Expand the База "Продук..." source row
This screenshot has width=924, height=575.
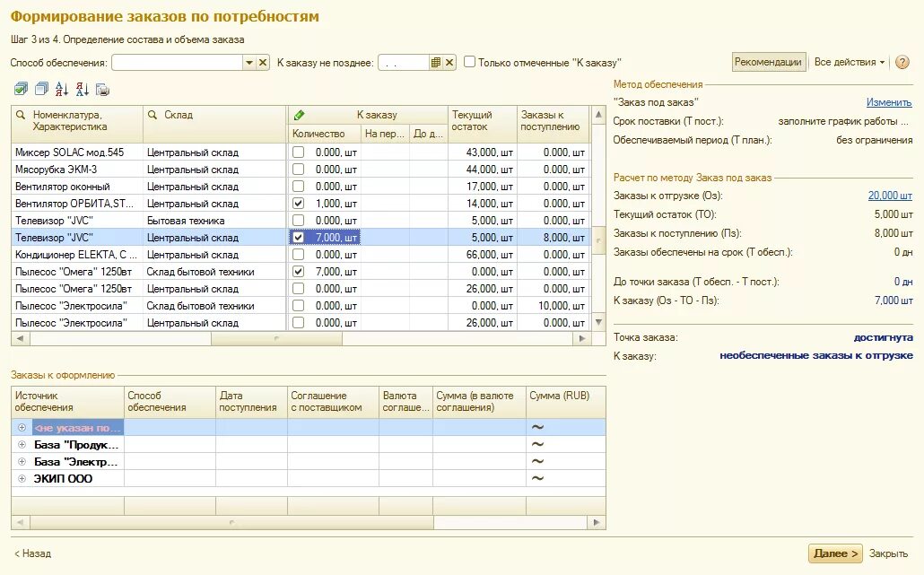coord(22,444)
